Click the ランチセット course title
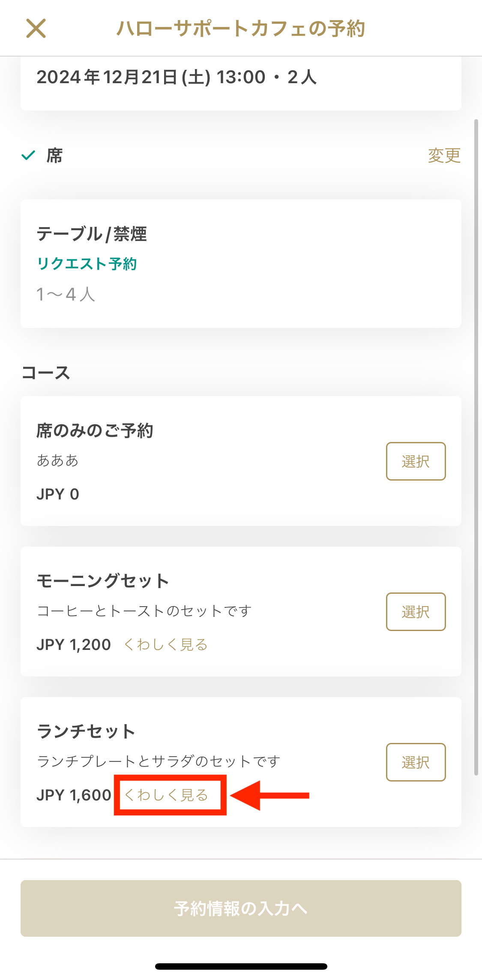 click(x=86, y=731)
